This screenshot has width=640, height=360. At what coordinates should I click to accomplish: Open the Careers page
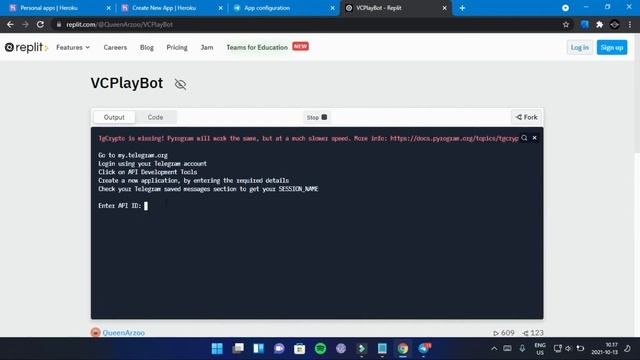(115, 47)
